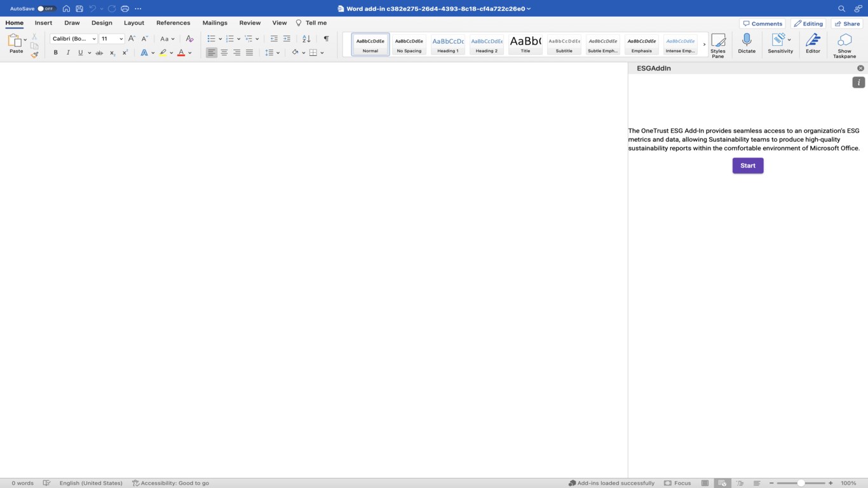Click the Show Taskpane icon
Screen dimensions: 868x488
[x=844, y=46]
